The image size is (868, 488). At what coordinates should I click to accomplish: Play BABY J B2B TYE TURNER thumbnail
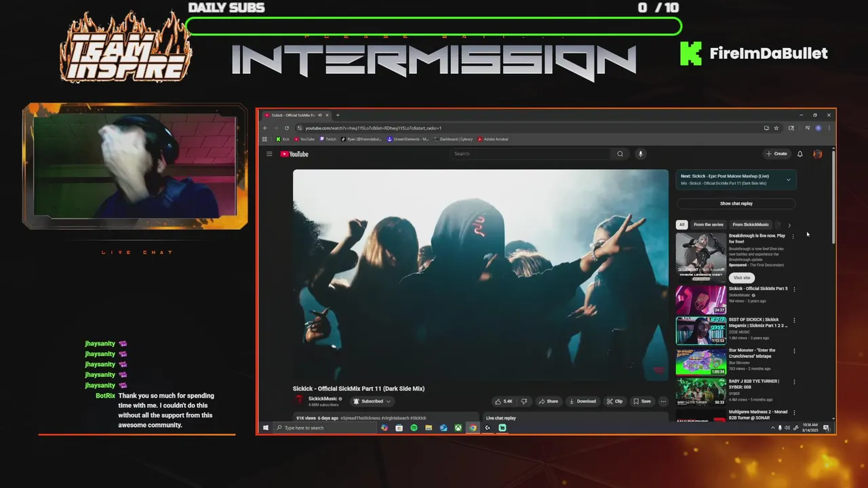(701, 392)
